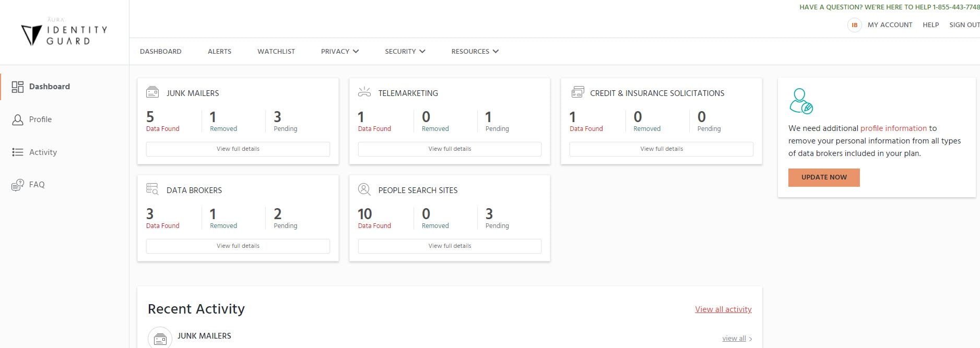Screen dimensions: 980x348
Task: Click the Identity Guard logo
Action: (64, 33)
